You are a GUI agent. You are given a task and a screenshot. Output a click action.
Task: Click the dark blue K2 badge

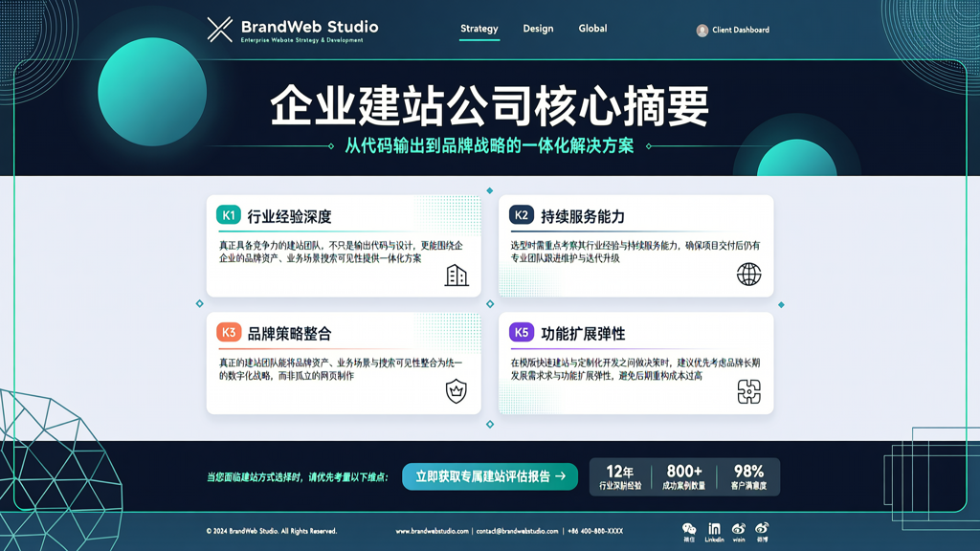[522, 215]
